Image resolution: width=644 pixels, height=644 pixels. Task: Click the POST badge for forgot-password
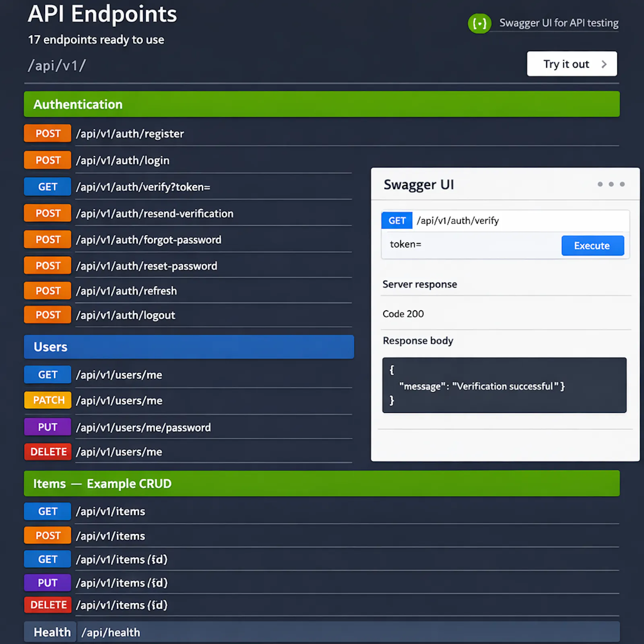47,239
